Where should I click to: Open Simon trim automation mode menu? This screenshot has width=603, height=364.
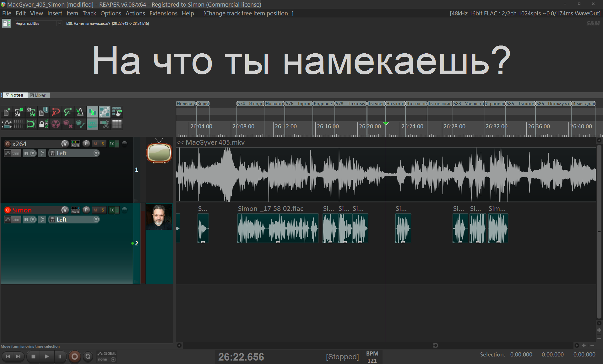tap(12, 219)
